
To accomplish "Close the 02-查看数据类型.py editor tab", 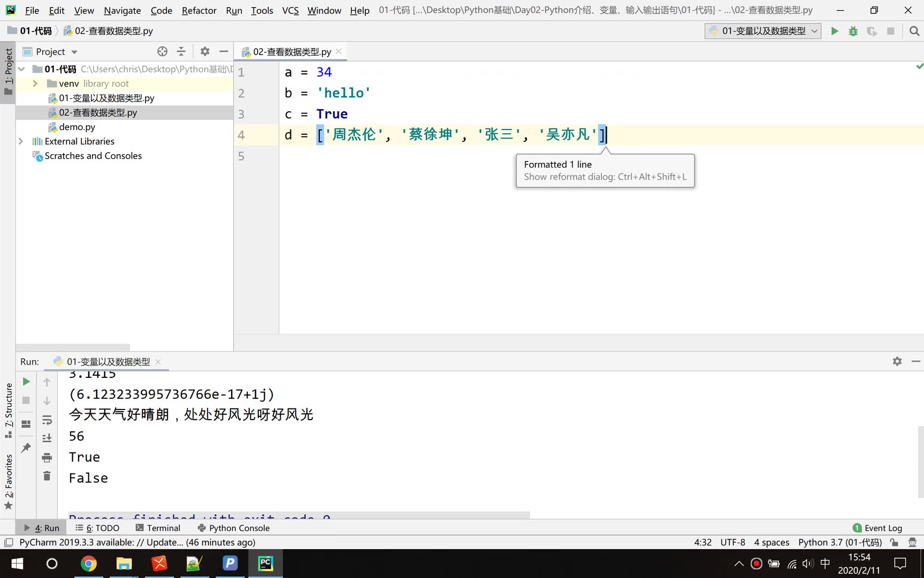I will [338, 51].
